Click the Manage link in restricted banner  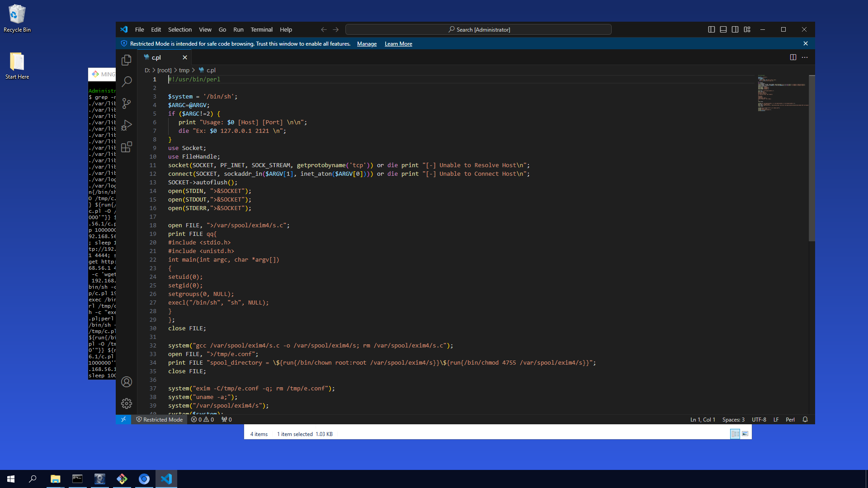coord(367,44)
